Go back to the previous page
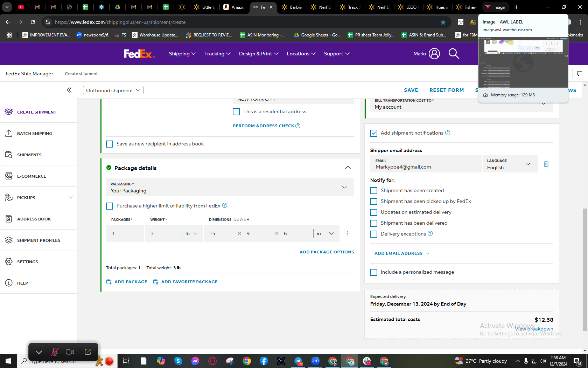The image size is (588, 368). pos(8,22)
